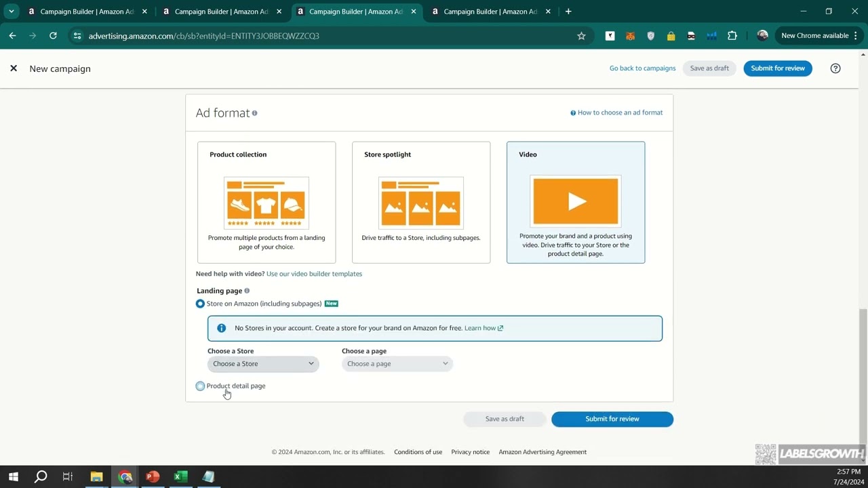Screen dimensions: 868x488
Task: Click the Ad format info icon
Action: tap(255, 113)
